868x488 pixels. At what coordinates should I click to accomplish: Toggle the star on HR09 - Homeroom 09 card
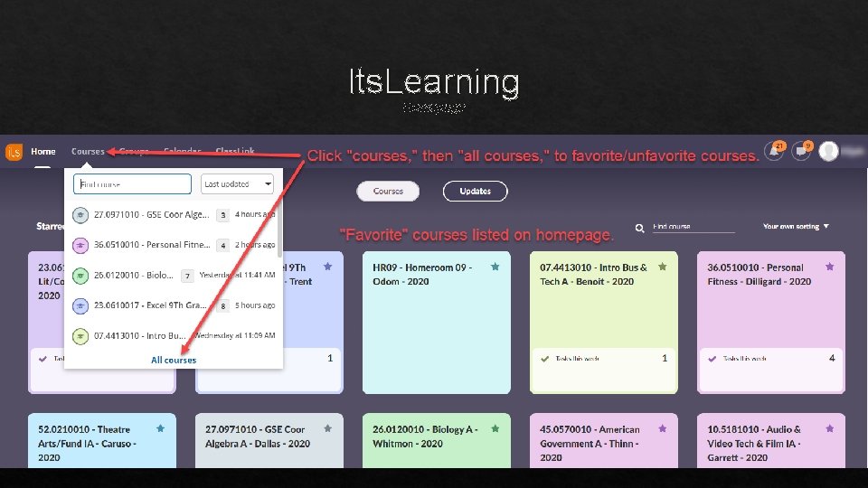tap(495, 267)
